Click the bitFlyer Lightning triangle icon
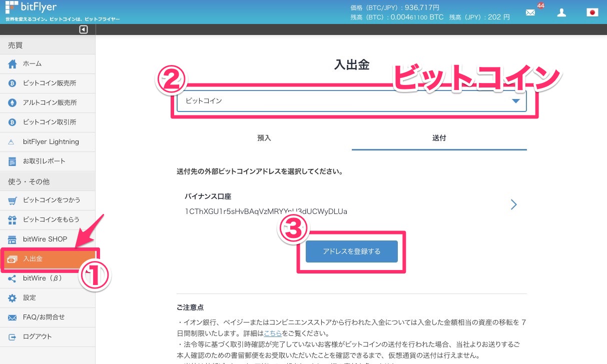Screen dimensions: 607x364 (13, 142)
